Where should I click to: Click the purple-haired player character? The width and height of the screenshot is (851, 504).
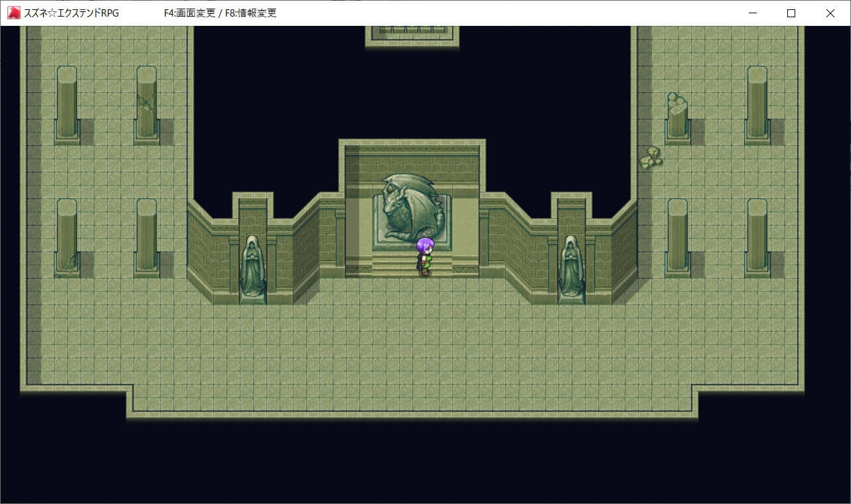point(425,256)
